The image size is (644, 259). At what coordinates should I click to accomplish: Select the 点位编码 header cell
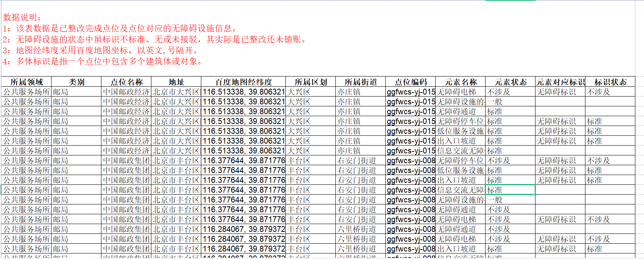(x=410, y=82)
